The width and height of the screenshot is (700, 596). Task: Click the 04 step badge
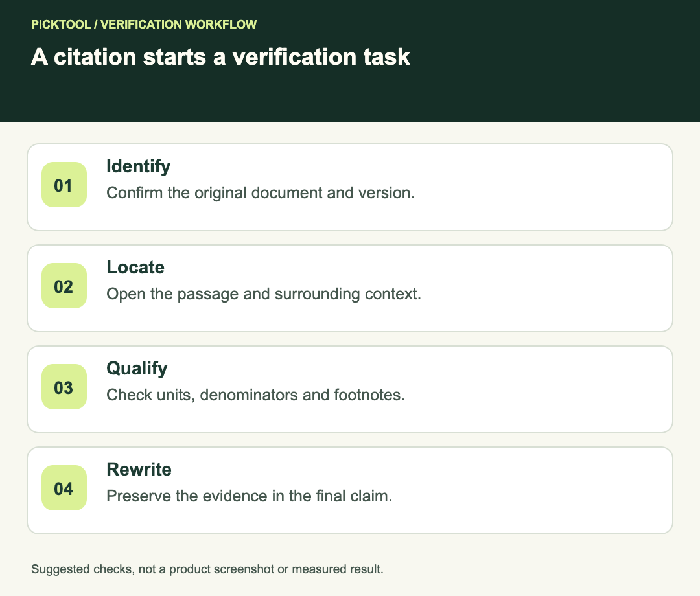pos(64,488)
